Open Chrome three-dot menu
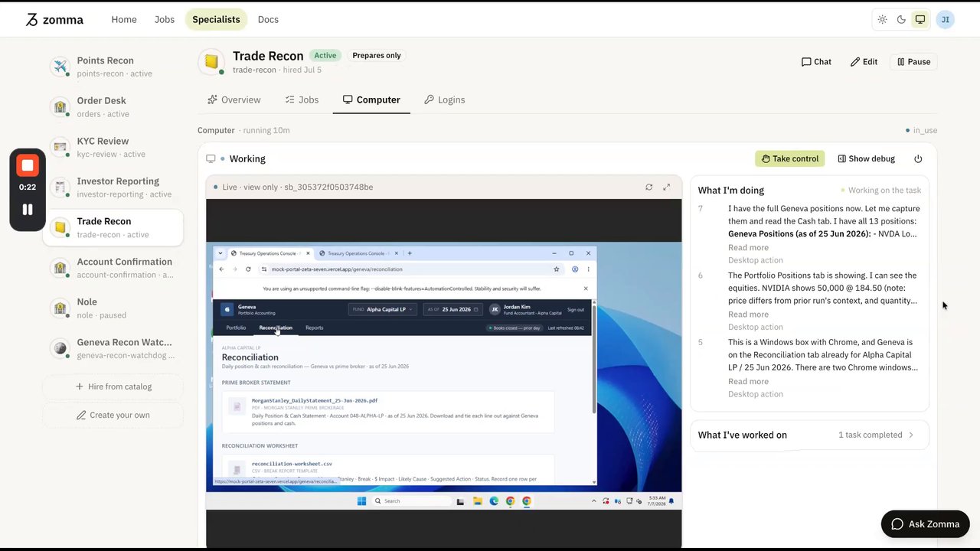 pyautogui.click(x=588, y=269)
